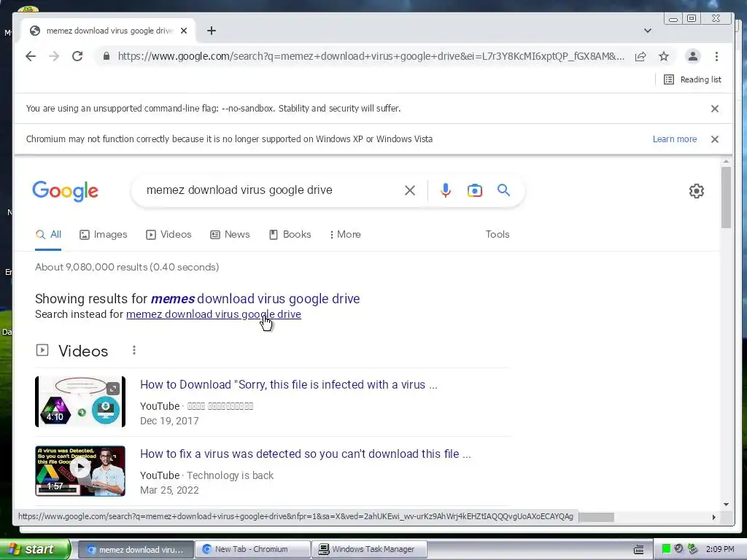Screen dimensions: 747x560
Task: Click the taskbar clock showing 2:09 PM
Action: (x=720, y=549)
